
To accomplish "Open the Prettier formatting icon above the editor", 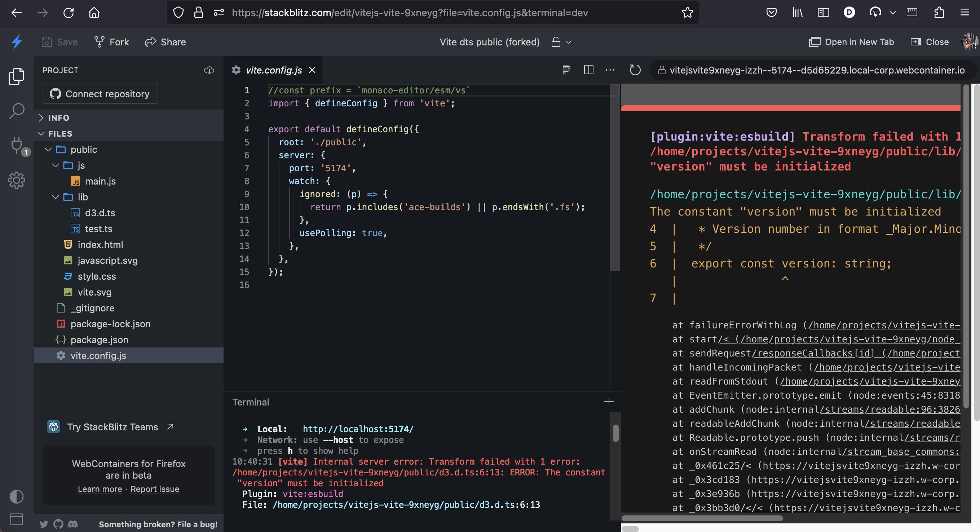I will pyautogui.click(x=566, y=70).
